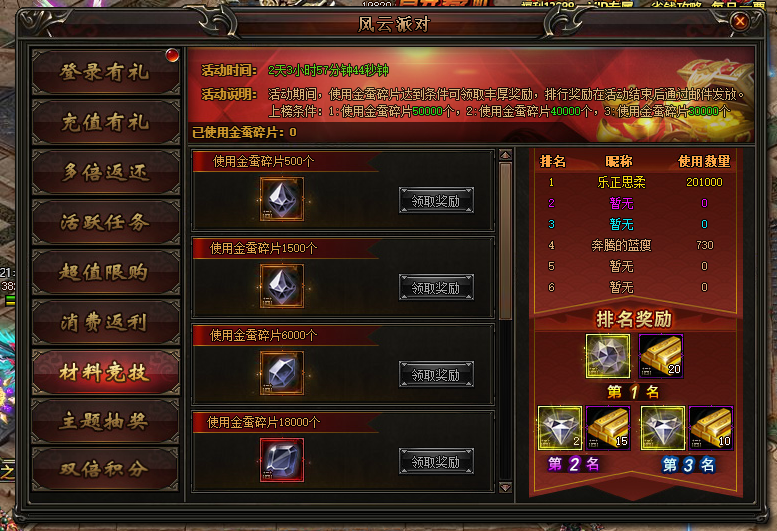This screenshot has height=531, width=777.
Task: Click the crystal reward icon for 1500 fragments
Action: [x=282, y=286]
